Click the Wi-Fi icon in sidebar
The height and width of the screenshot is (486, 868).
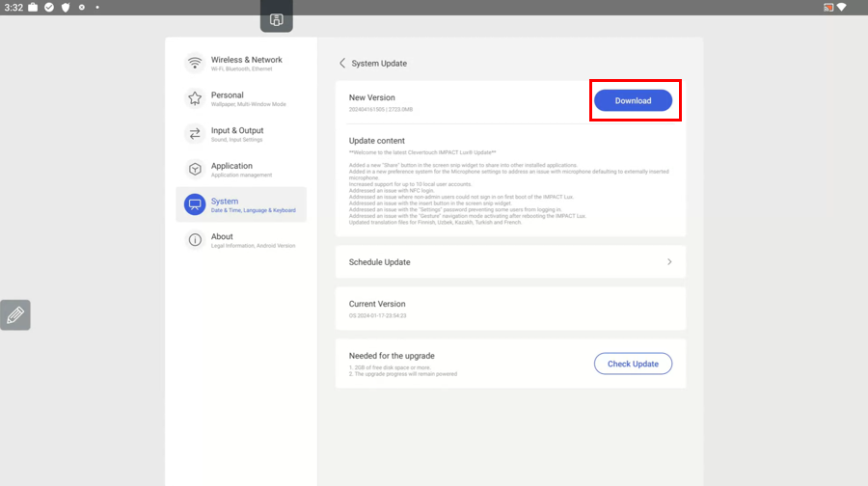[195, 64]
